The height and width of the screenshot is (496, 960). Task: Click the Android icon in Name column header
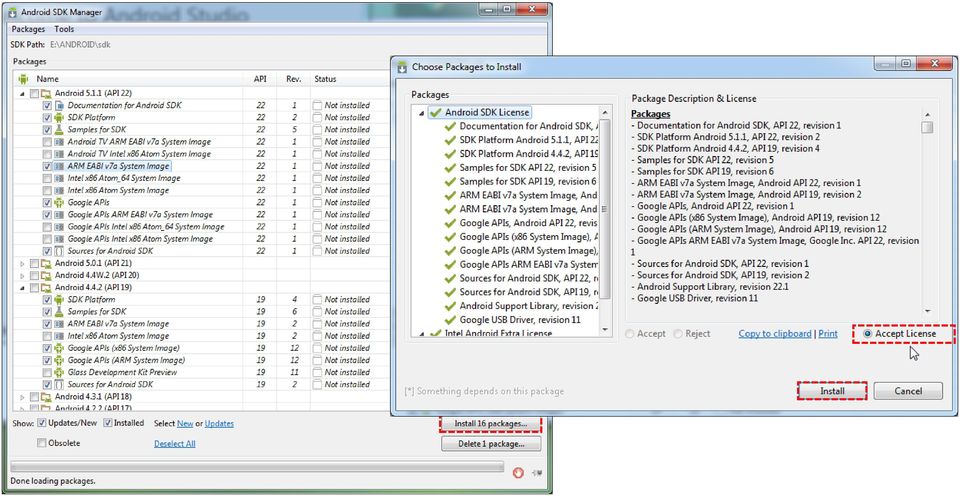pyautogui.click(x=23, y=79)
